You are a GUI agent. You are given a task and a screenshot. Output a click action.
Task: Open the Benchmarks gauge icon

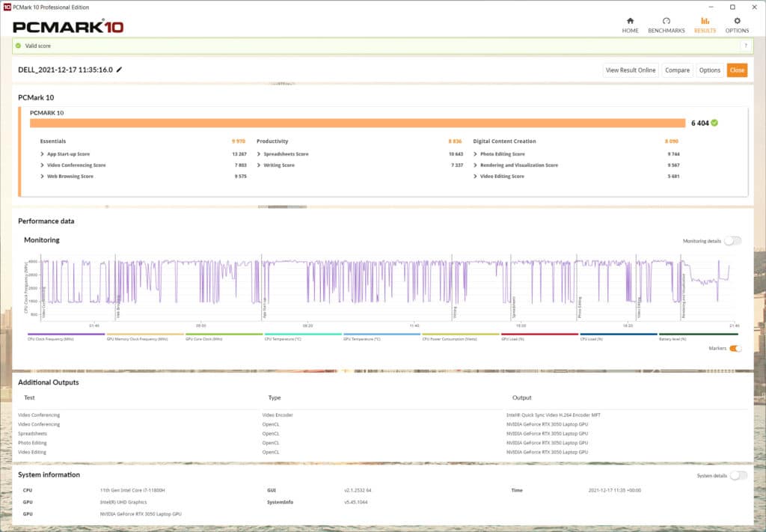pos(667,20)
